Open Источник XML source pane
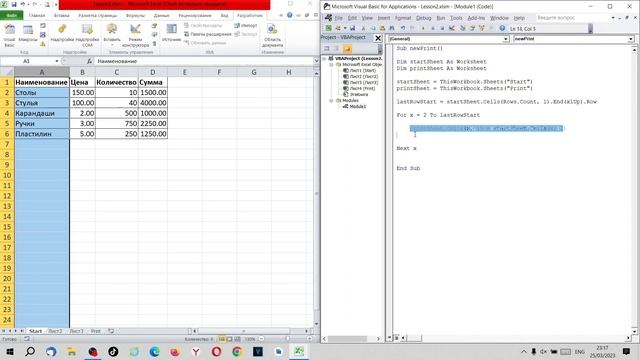Viewport: 640px width, 360px height. (x=171, y=33)
